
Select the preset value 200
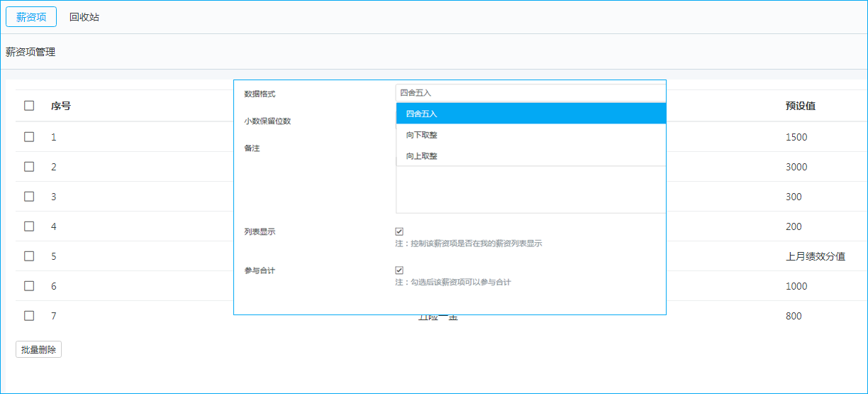794,226
